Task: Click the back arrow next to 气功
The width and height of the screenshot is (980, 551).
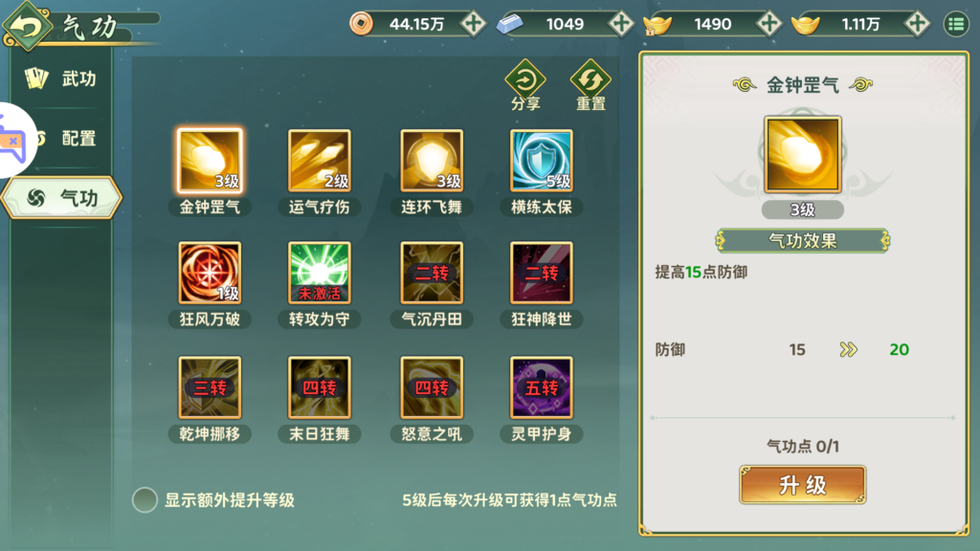Action: coord(27,26)
